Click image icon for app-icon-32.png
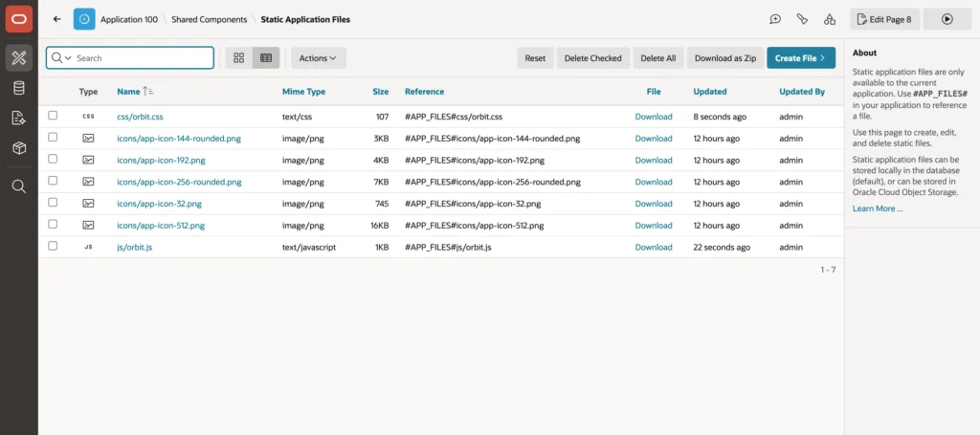Viewport: 980px width, 435px height. click(88, 204)
